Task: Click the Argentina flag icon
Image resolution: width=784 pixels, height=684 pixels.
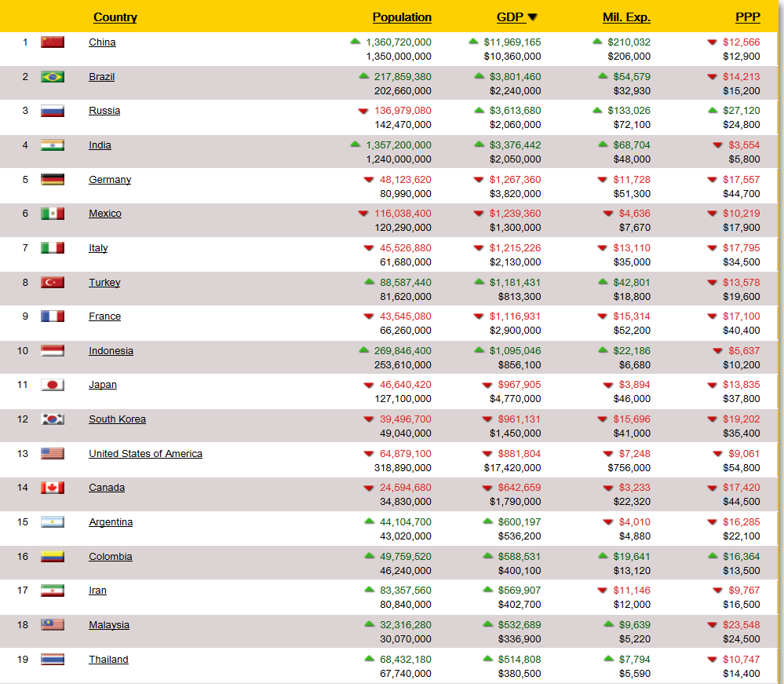Action: [x=53, y=522]
